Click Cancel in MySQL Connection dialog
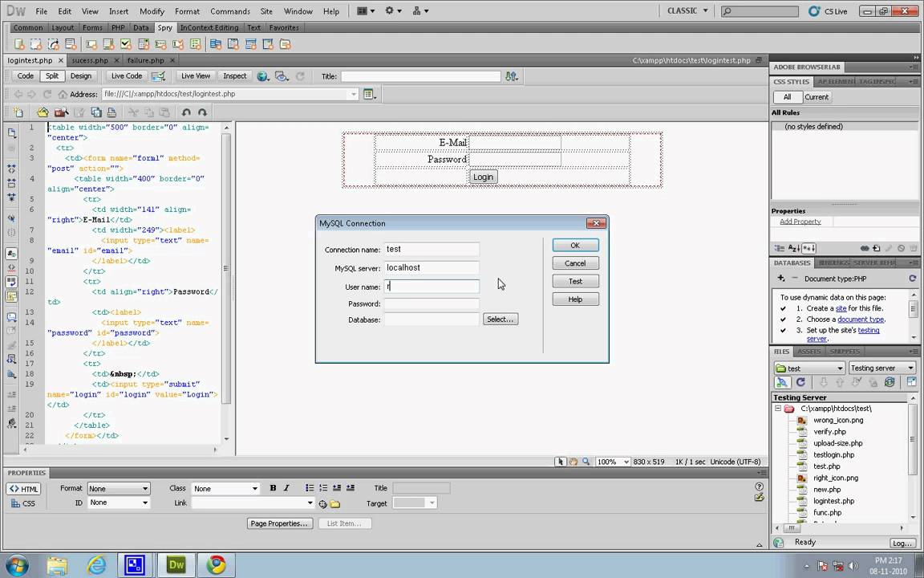Image resolution: width=924 pixels, height=578 pixels. click(x=575, y=263)
